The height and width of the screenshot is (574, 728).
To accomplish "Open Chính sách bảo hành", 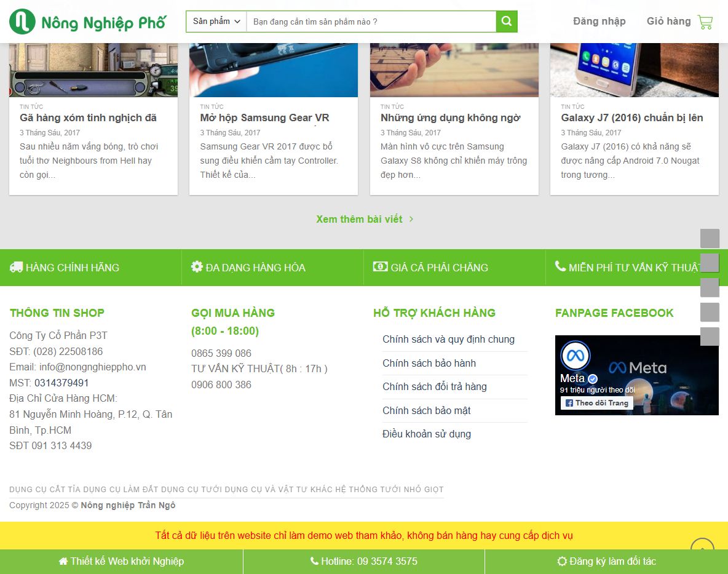I will [429, 363].
